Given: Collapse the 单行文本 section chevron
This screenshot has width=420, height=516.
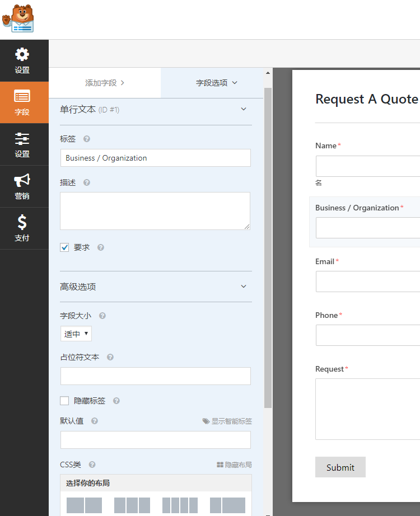Looking at the screenshot, I should tap(244, 109).
